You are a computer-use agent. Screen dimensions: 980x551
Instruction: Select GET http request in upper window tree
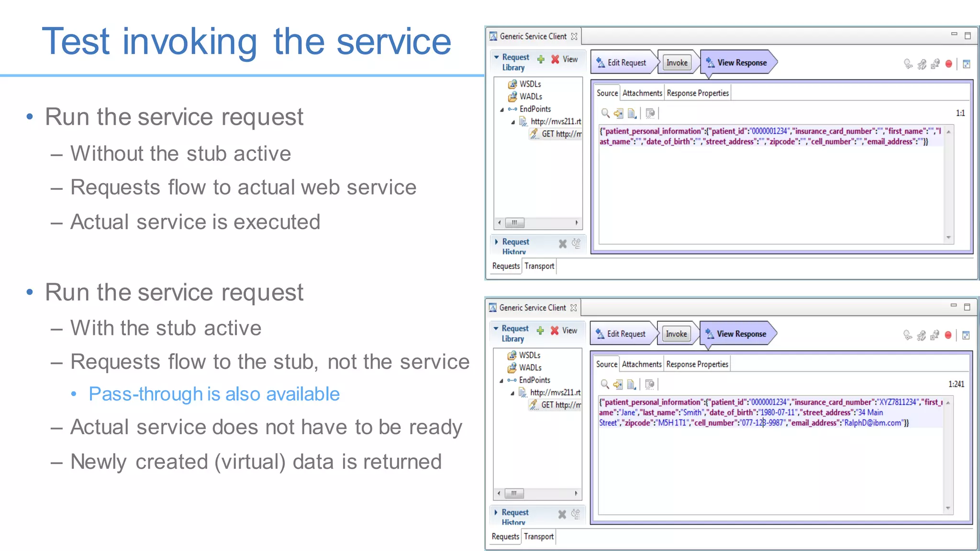click(556, 134)
